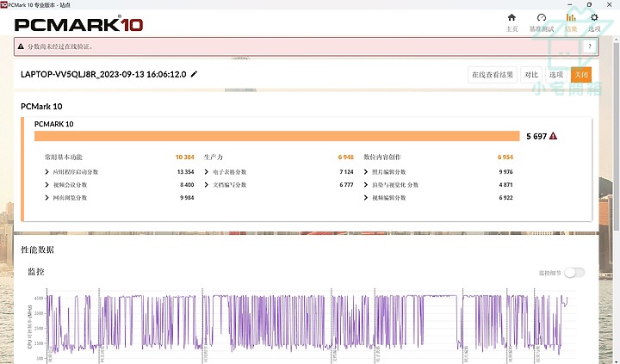Image resolution: width=620 pixels, height=364 pixels.
Task: Click the 数位内容创作 score 6 954
Action: point(505,157)
